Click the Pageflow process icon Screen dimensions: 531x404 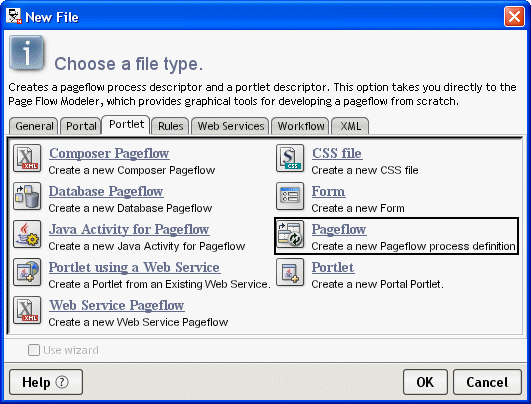pyautogui.click(x=290, y=234)
